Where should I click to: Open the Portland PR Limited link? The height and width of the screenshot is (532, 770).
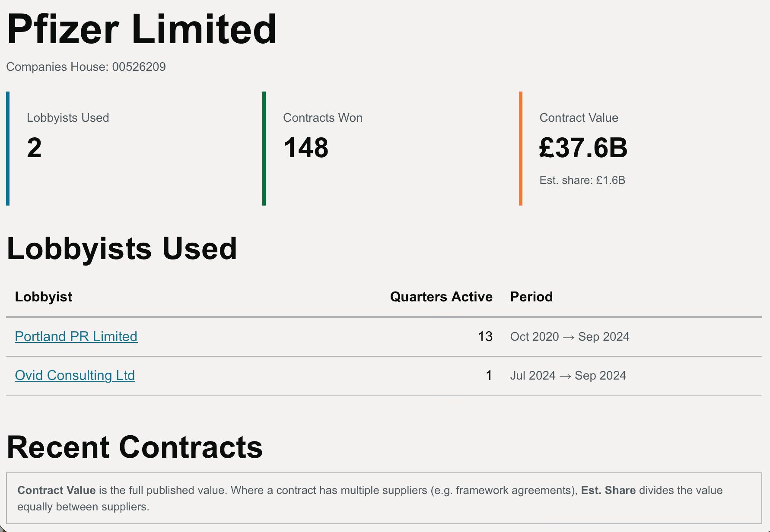click(x=76, y=336)
